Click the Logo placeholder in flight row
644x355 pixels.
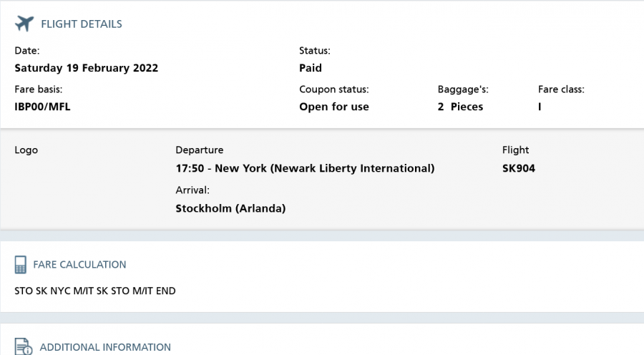[x=26, y=150]
